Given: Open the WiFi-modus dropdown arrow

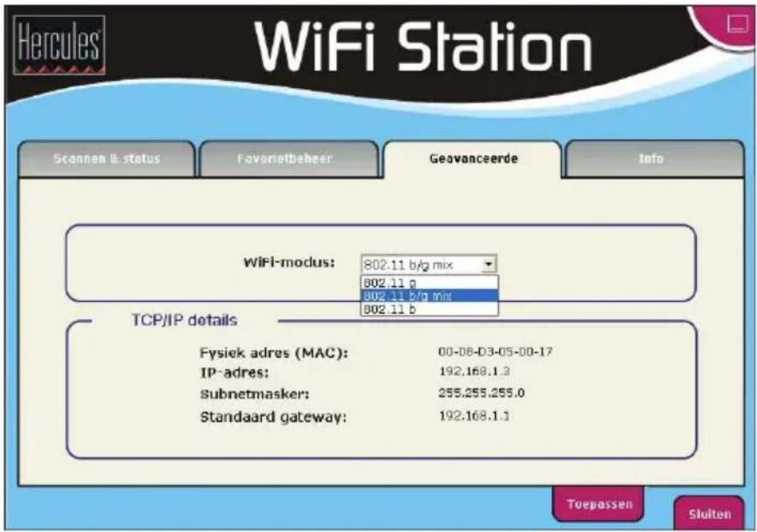Looking at the screenshot, I should (489, 264).
